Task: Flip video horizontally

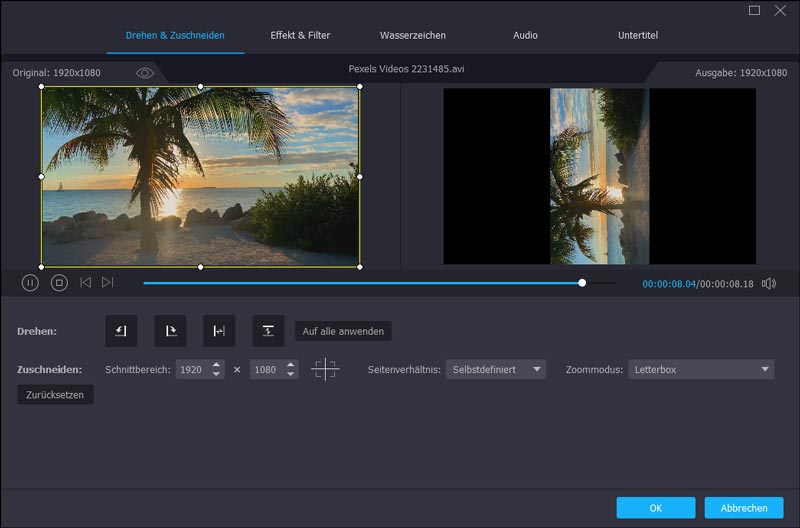Action: (x=219, y=331)
